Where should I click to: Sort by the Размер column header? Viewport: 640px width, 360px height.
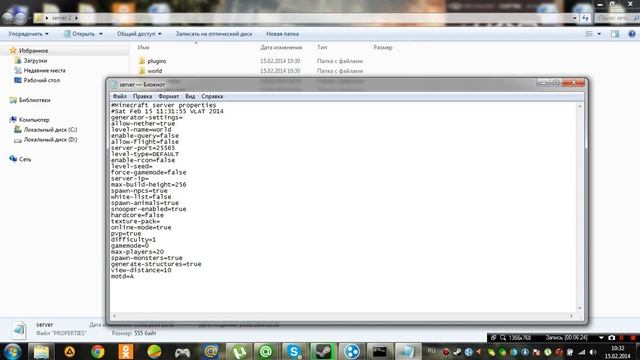tap(383, 47)
